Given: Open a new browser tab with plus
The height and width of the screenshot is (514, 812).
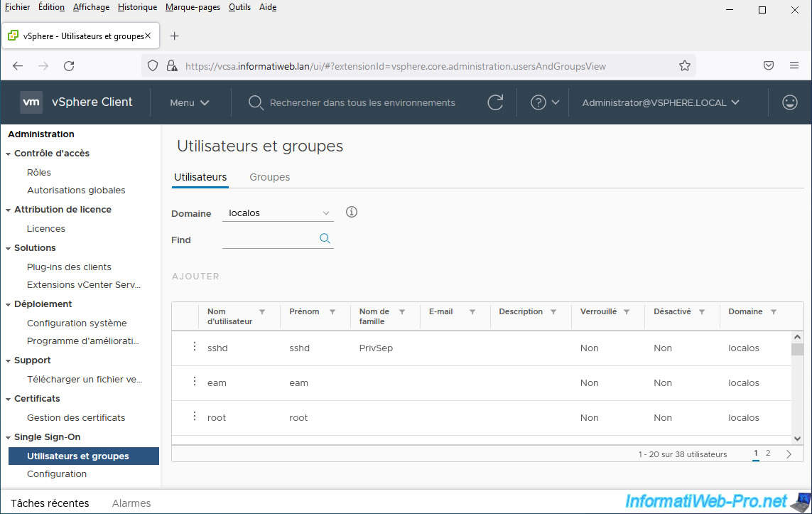Looking at the screenshot, I should [175, 36].
